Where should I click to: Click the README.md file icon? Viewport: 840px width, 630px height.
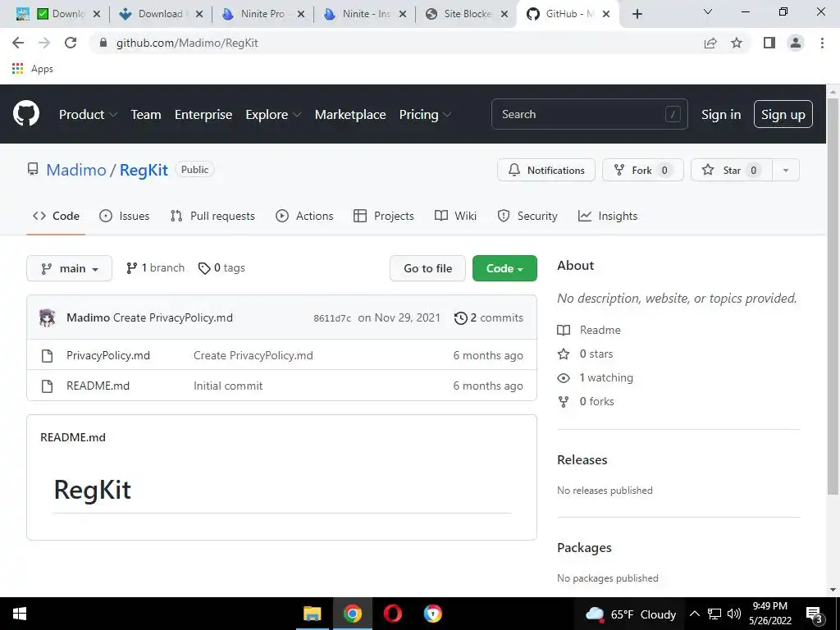47,386
